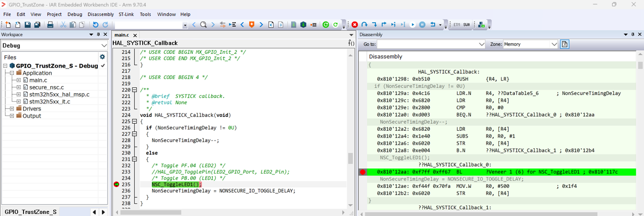Open the Project menu
This screenshot has height=216, width=644.
54,14
